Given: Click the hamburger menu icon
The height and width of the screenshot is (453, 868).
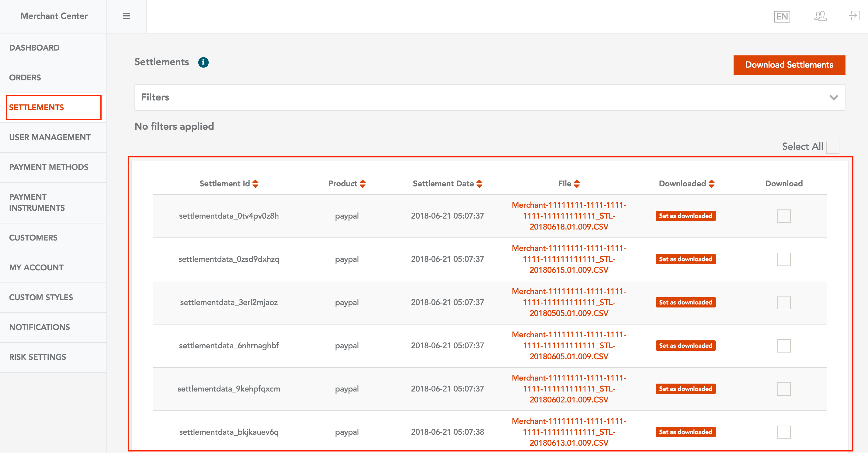Looking at the screenshot, I should pyautogui.click(x=126, y=16).
